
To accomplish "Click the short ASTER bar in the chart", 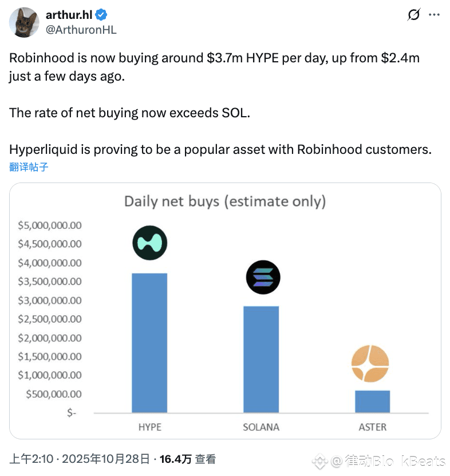I will [372, 401].
